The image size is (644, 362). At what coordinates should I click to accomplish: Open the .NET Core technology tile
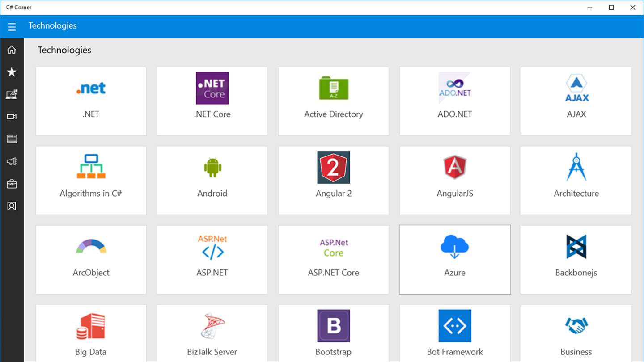pos(212,101)
